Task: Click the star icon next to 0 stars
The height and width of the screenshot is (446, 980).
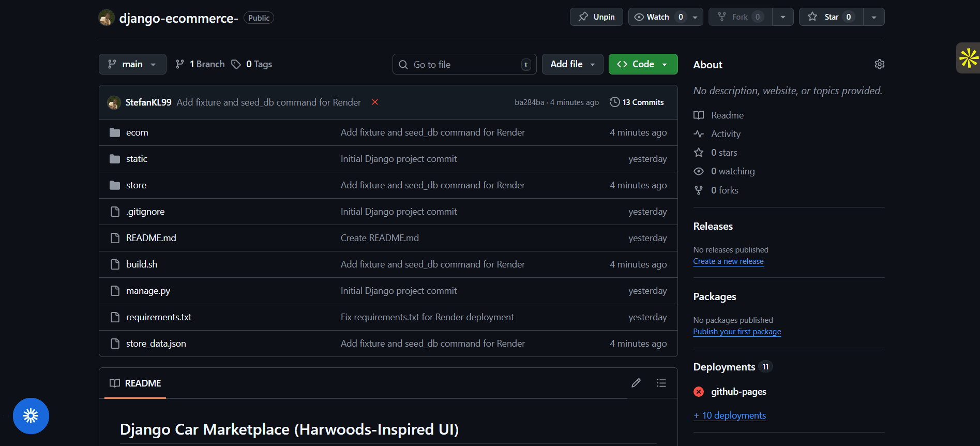Action: point(699,153)
